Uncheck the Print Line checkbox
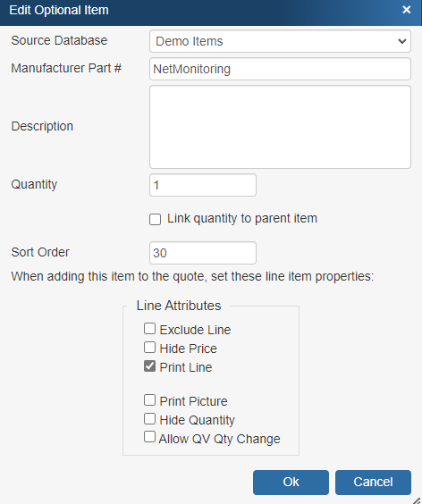The height and width of the screenshot is (504, 422). click(149, 366)
